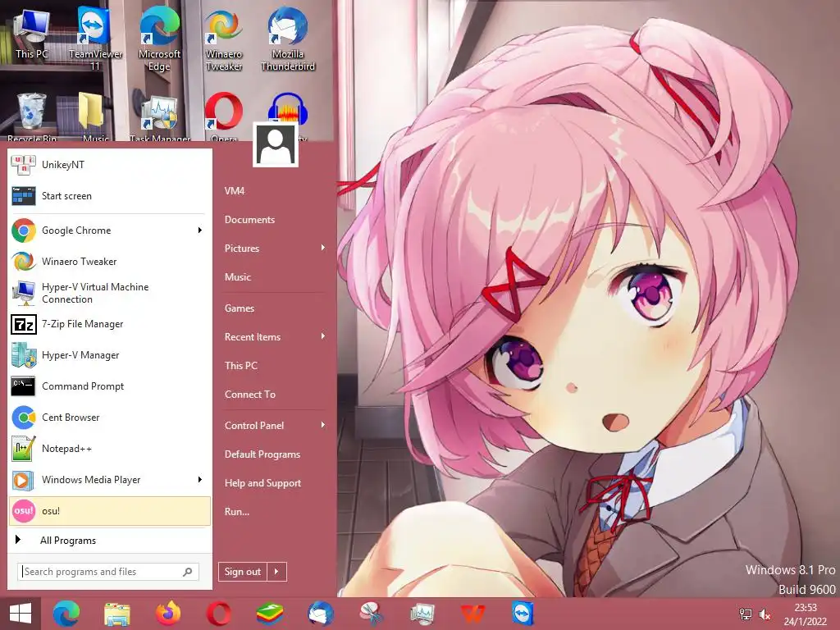Image resolution: width=840 pixels, height=630 pixels.
Task: Open Snipping Tool from taskbar
Action: tap(372, 614)
